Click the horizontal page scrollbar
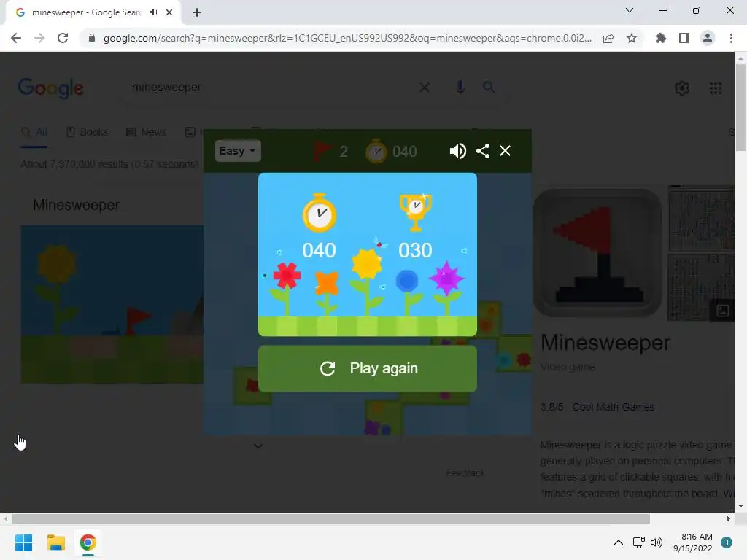747x560 pixels. (331, 518)
